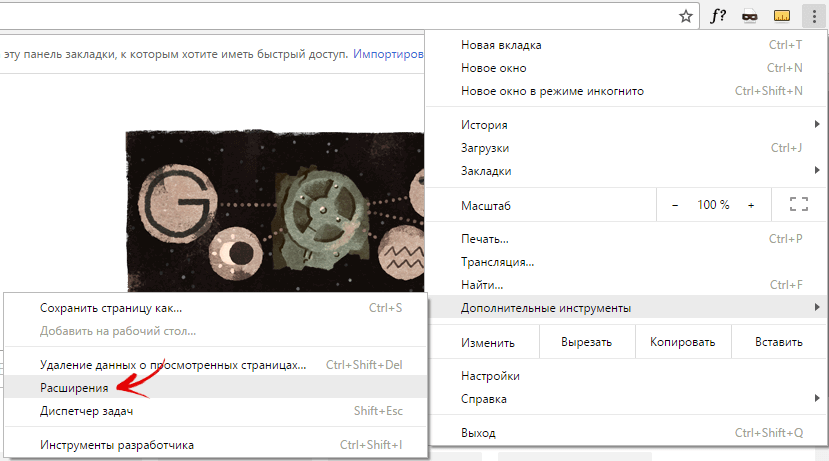The width and height of the screenshot is (829, 461).
Task: Decrease zoom with the minus button
Action: click(675, 204)
